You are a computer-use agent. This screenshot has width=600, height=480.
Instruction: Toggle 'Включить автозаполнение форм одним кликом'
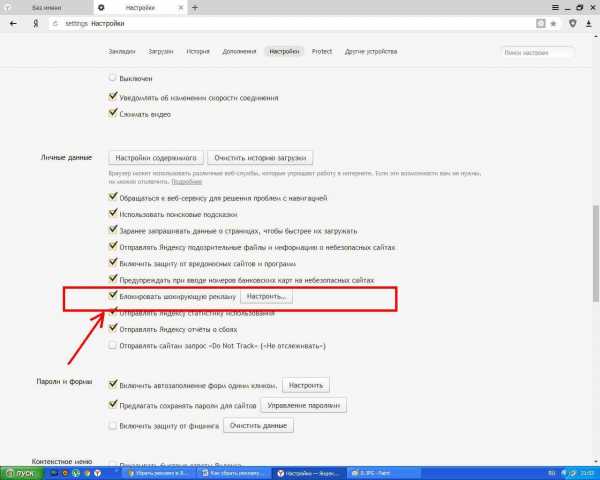[x=112, y=384]
